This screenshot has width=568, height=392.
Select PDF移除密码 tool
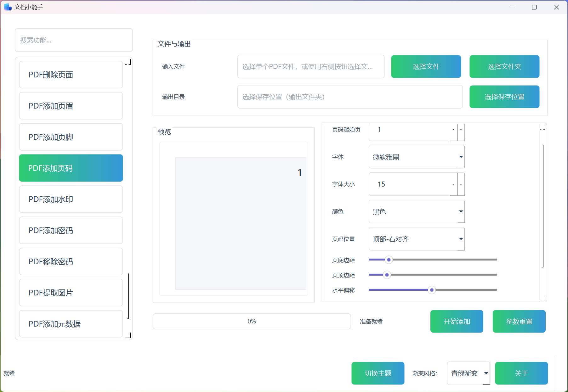pyautogui.click(x=71, y=261)
